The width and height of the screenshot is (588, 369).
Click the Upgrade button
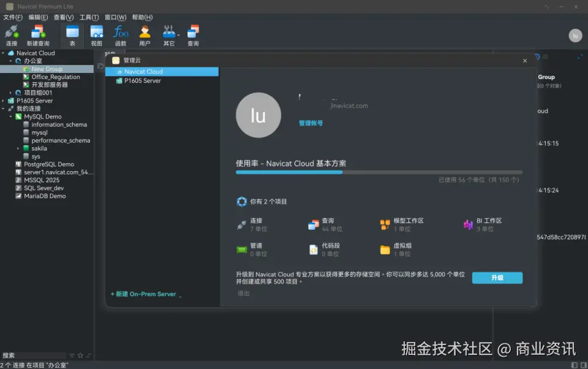497,278
